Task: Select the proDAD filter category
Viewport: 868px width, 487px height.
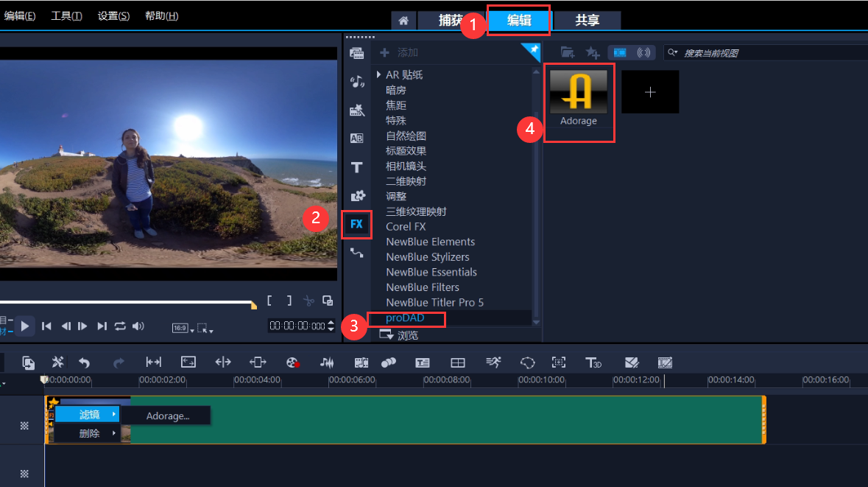Action: tap(406, 318)
